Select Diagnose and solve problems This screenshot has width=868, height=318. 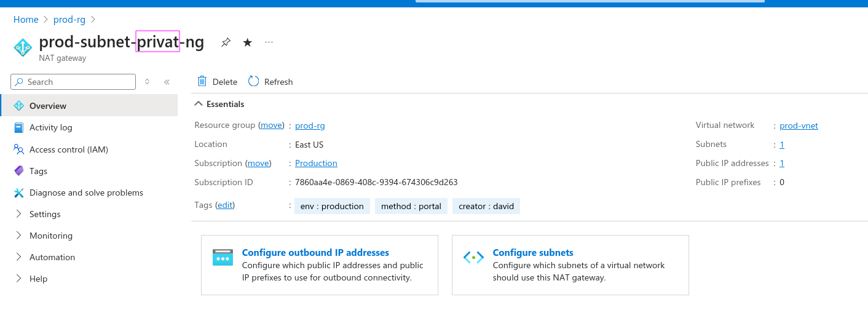tap(86, 193)
